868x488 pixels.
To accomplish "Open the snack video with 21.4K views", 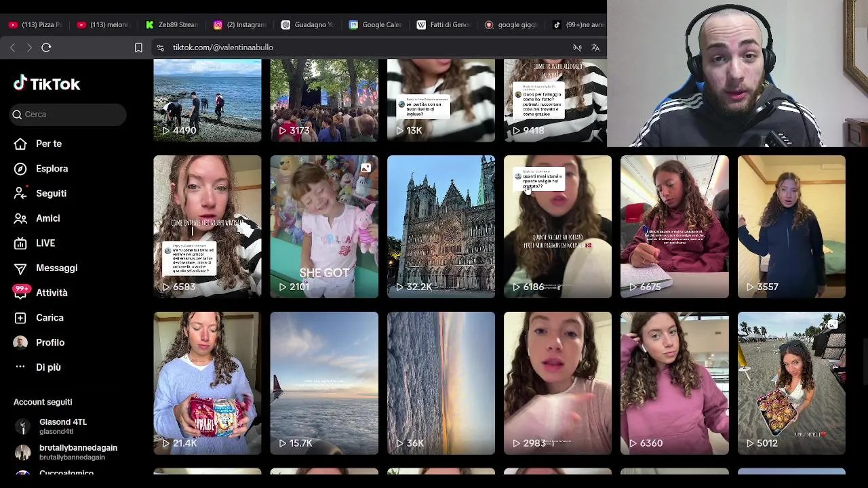I will (208, 383).
